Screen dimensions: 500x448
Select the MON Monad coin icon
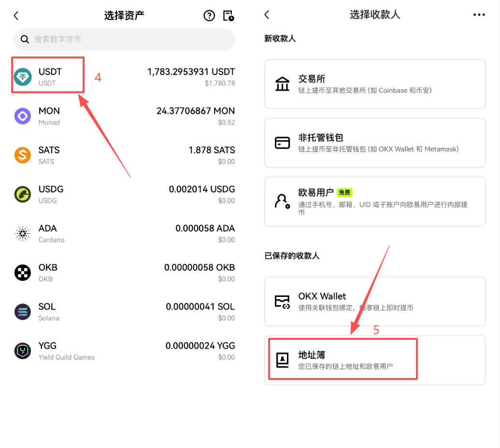point(23,116)
